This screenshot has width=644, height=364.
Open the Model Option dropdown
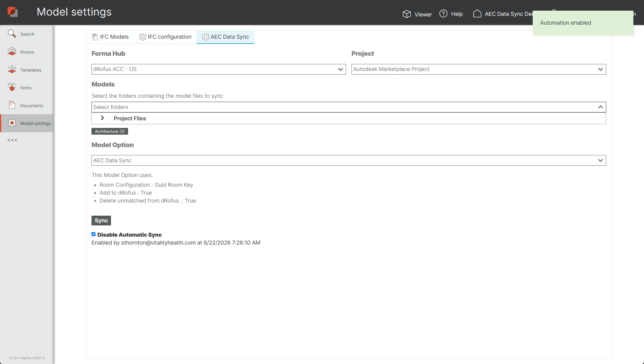click(x=349, y=161)
